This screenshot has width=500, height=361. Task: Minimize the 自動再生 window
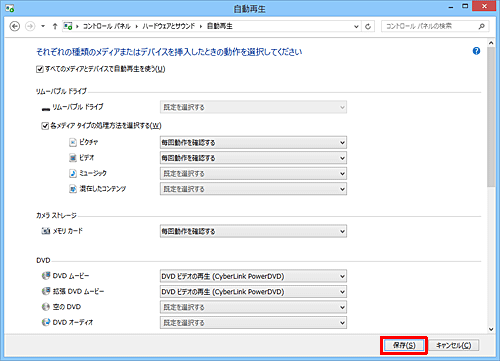pyautogui.click(x=451, y=7)
